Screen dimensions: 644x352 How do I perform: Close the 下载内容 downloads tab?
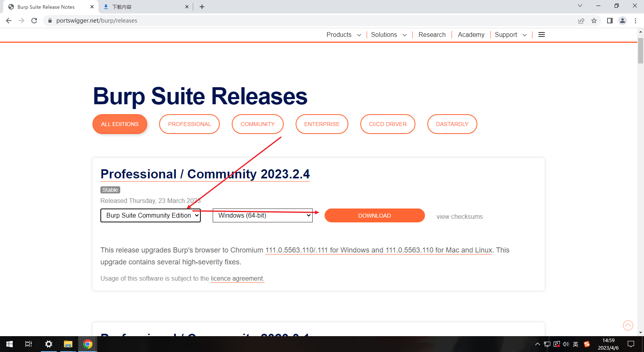(x=187, y=7)
